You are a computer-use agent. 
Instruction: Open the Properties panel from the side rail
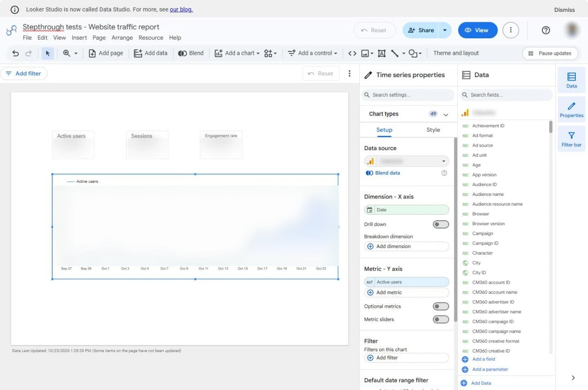tap(571, 110)
